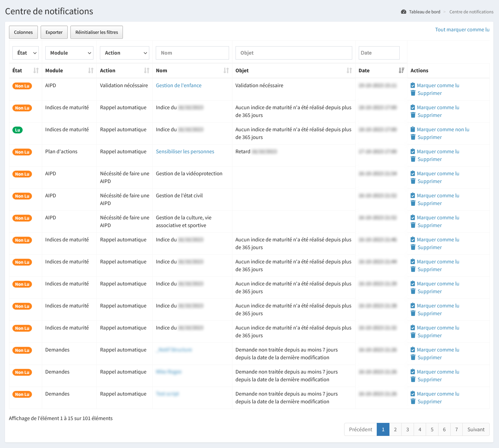499x448 pixels.
Task: Mark Sensibiliser les personnes notification as read
Action: click(x=438, y=151)
